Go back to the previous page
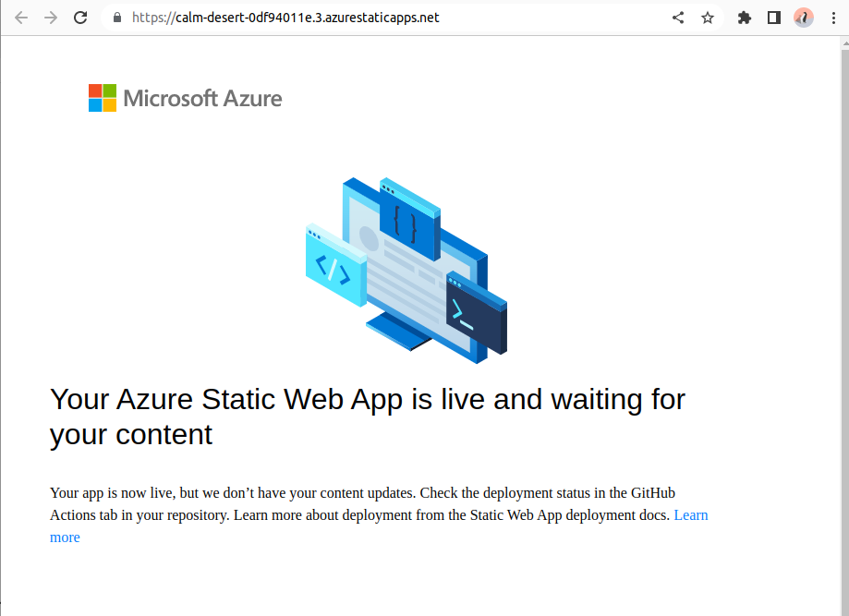The height and width of the screenshot is (616, 849). point(21,18)
